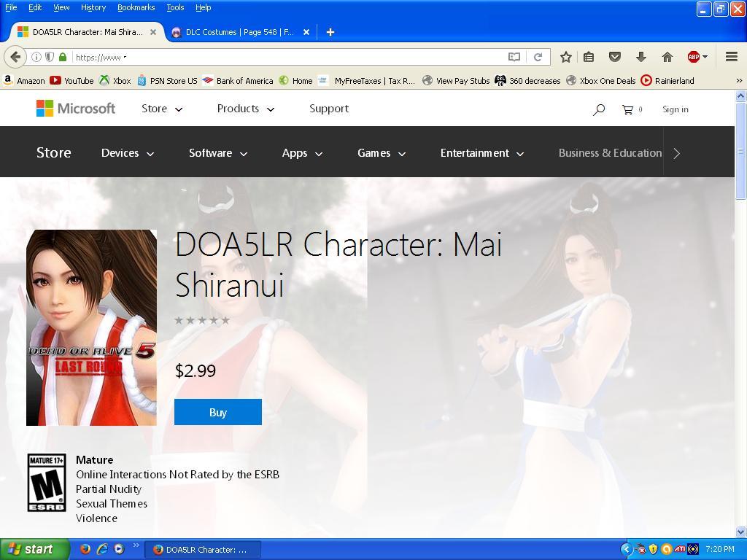
Task: Open the History menu
Action: [93, 7]
